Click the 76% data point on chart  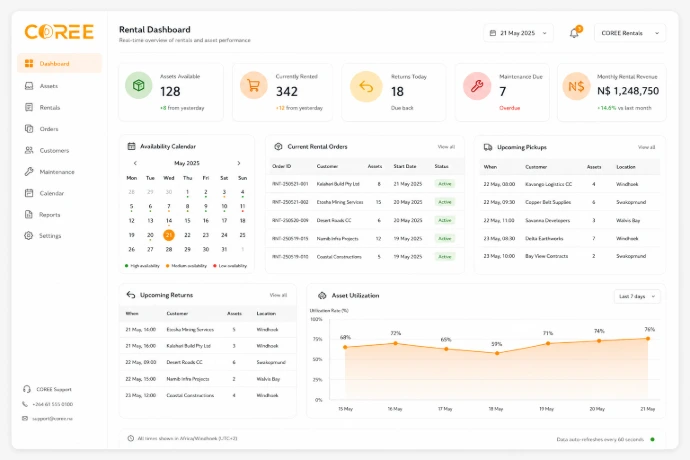click(x=648, y=339)
